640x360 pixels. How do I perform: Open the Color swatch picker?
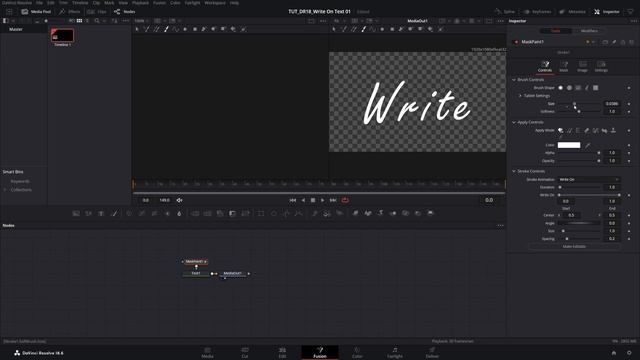click(x=569, y=145)
